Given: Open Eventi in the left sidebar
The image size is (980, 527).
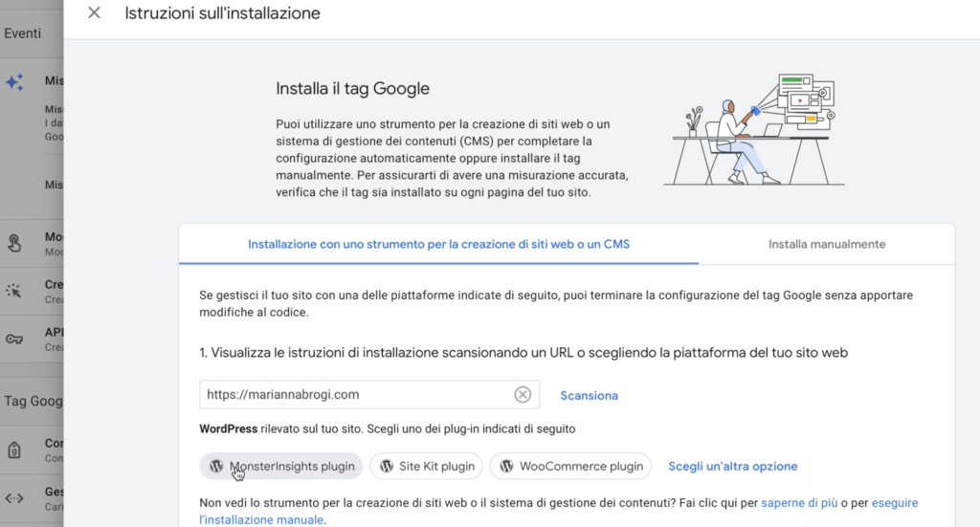Looking at the screenshot, I should pyautogui.click(x=23, y=33).
